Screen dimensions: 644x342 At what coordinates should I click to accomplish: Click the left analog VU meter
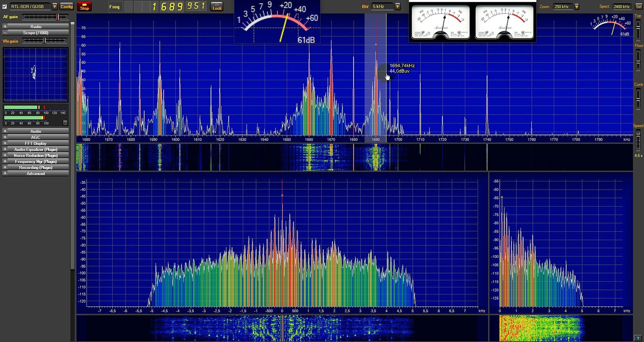coord(440,23)
